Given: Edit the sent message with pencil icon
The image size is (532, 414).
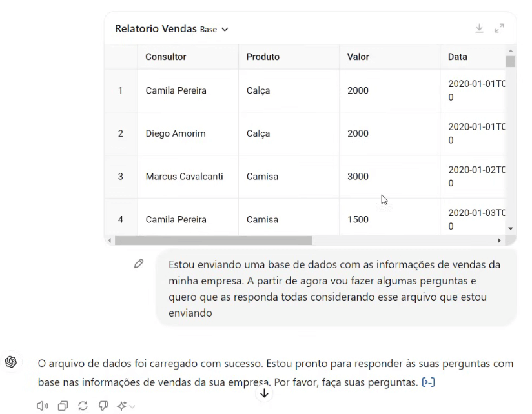Looking at the screenshot, I should point(139,264).
